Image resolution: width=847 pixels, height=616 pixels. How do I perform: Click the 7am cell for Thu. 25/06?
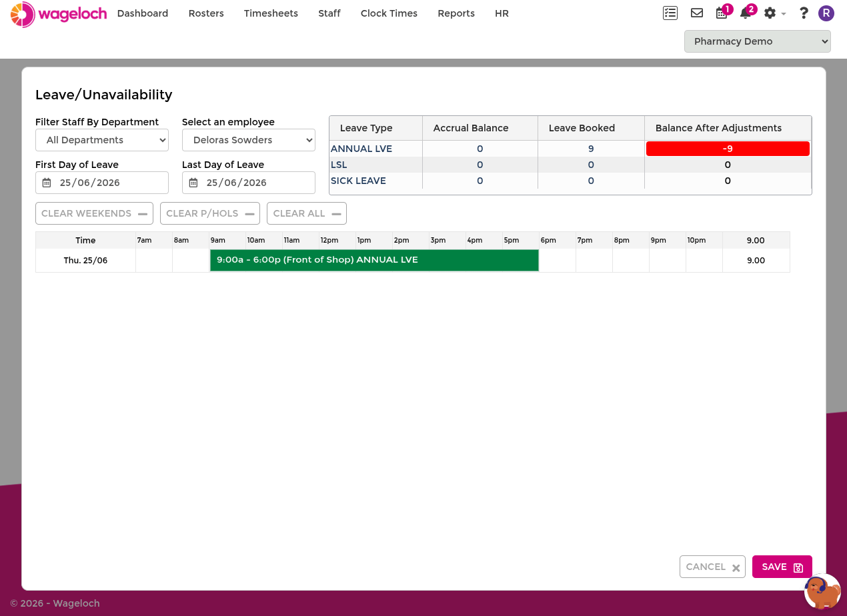(154, 260)
